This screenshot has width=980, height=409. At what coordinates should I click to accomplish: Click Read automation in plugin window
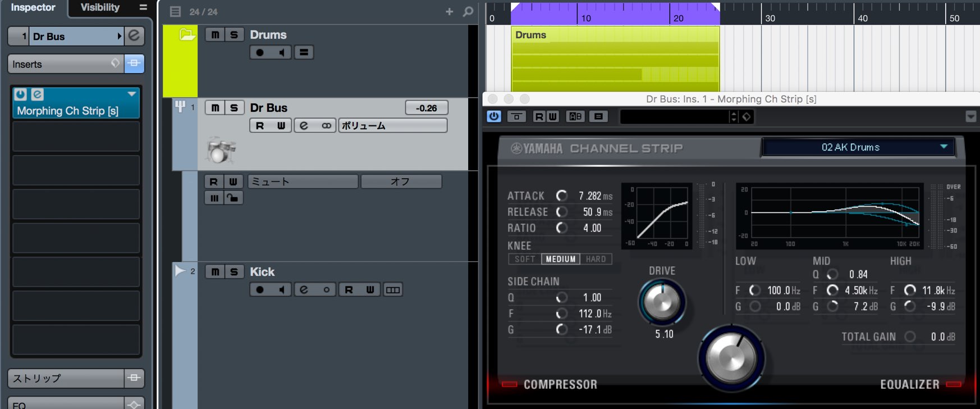pos(539,116)
